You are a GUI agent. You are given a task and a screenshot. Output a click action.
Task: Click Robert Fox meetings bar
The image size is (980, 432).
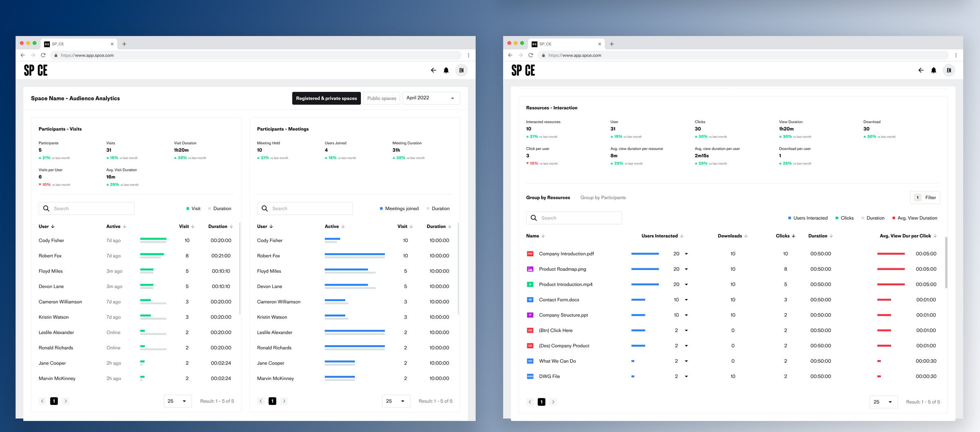pos(355,254)
